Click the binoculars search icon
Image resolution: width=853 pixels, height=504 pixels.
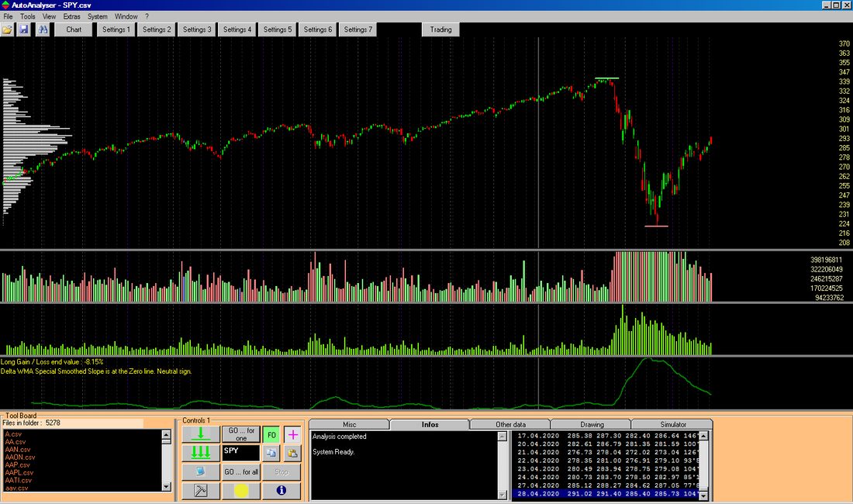tap(43, 29)
